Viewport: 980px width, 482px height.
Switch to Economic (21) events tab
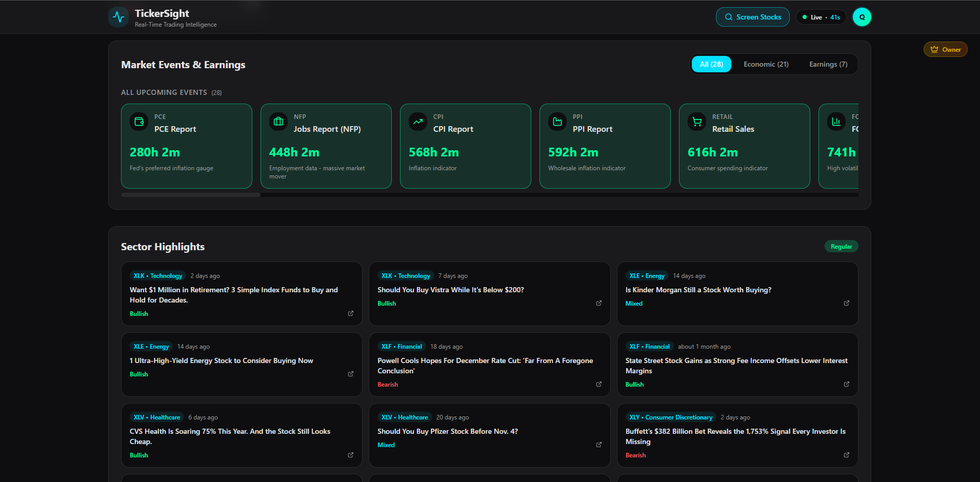pyautogui.click(x=766, y=64)
